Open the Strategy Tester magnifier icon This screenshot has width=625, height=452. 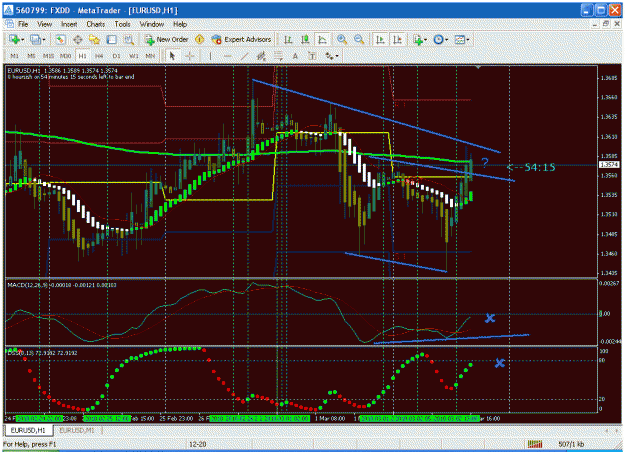pyautogui.click(x=128, y=39)
